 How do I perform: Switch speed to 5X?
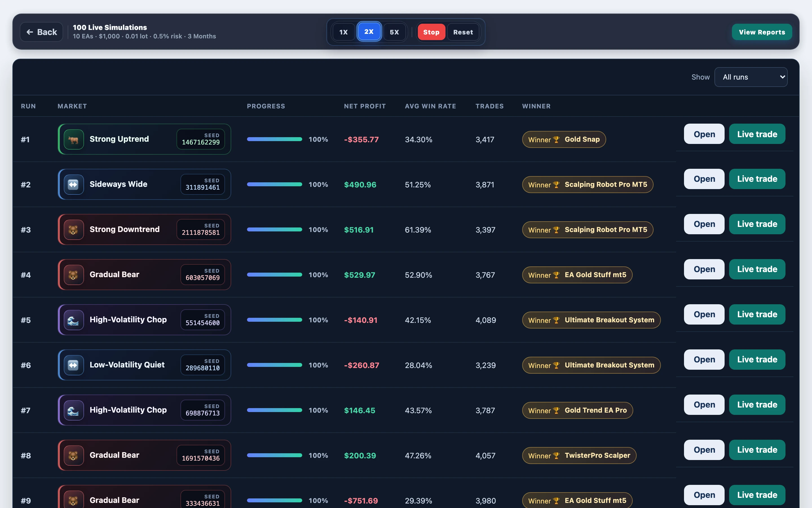pyautogui.click(x=394, y=32)
